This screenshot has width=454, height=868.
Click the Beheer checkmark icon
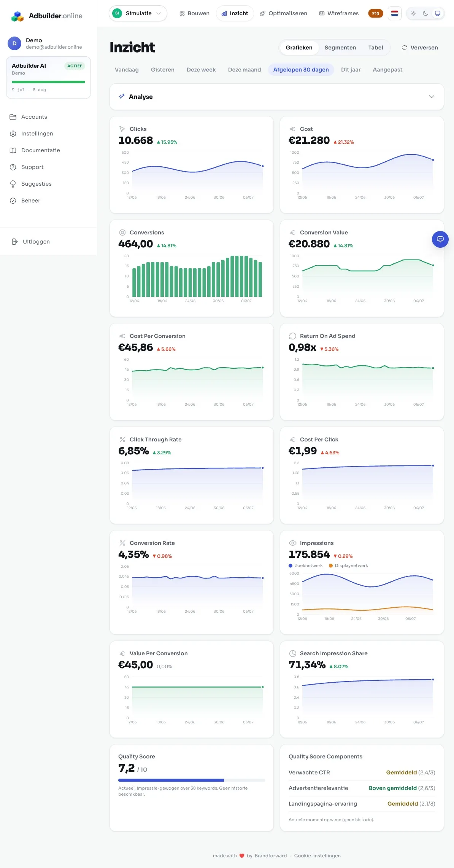(13, 201)
